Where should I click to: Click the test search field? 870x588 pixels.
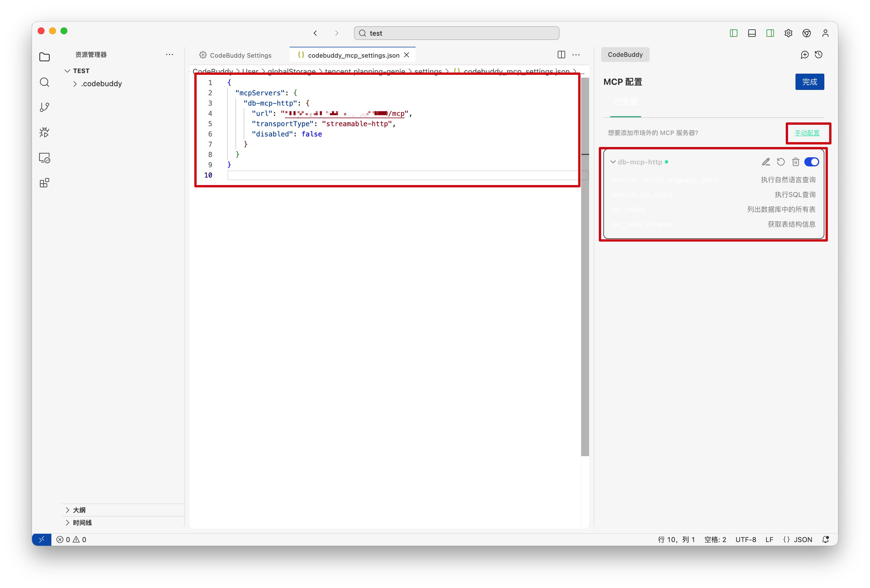coord(456,33)
